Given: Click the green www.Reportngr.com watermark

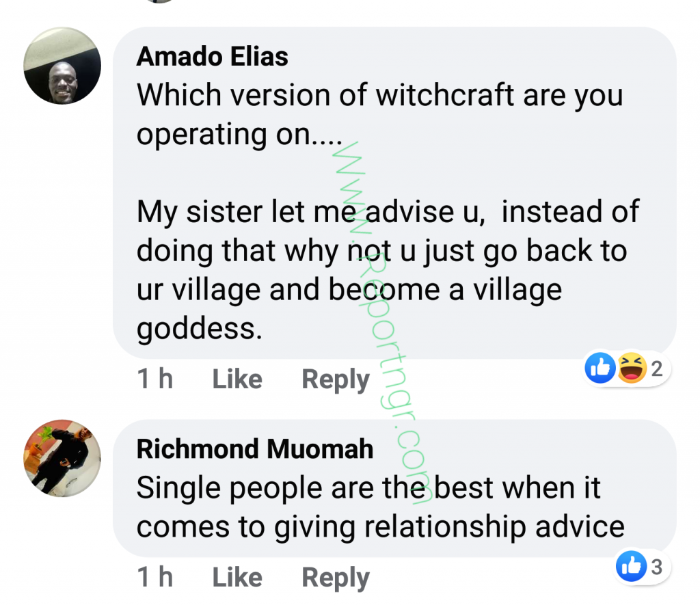Looking at the screenshot, I should click(x=382, y=323).
